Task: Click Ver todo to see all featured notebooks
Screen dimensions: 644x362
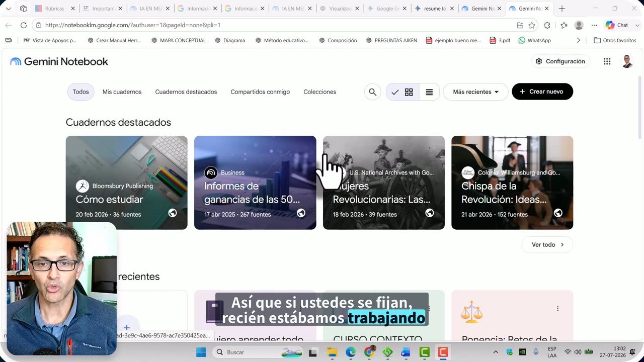Action: point(547,245)
